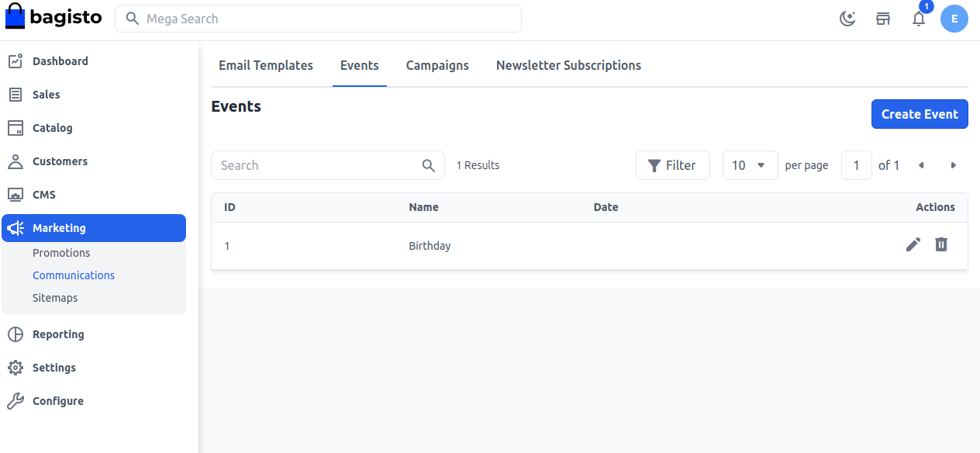The width and height of the screenshot is (980, 453).
Task: Open Dashboard from the sidebar
Action: point(60,61)
